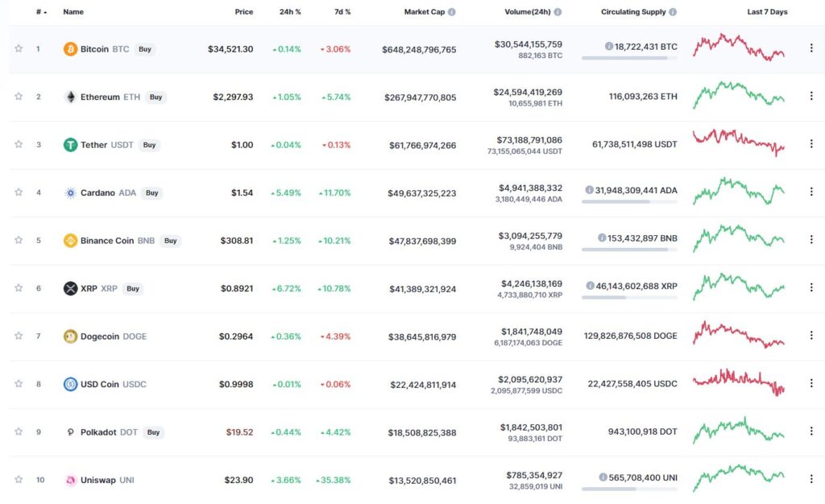Click the XRP black logo icon
The height and width of the screenshot is (504, 825).
(70, 288)
